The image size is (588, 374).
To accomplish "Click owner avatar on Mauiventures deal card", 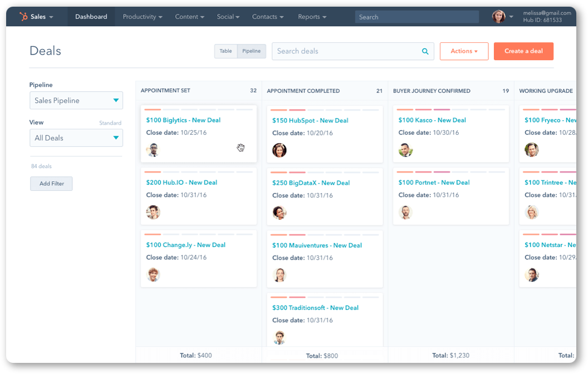I will pos(280,275).
